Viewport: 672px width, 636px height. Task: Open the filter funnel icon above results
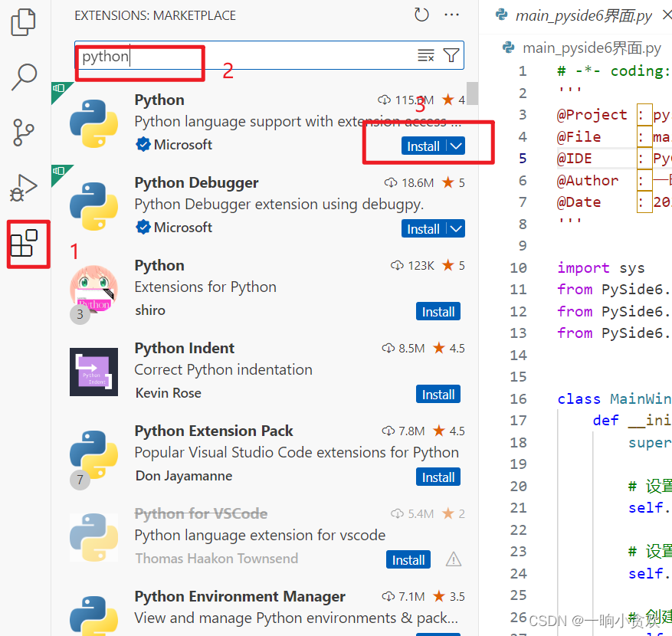click(451, 54)
